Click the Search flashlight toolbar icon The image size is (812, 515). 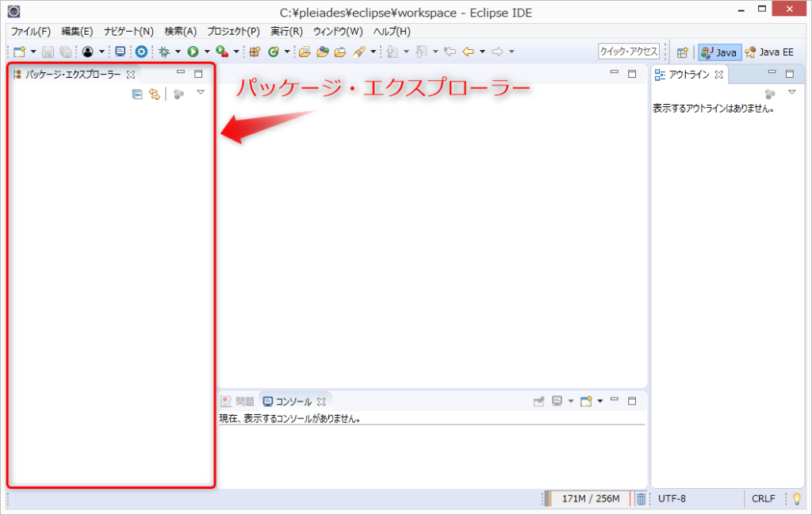click(x=359, y=52)
